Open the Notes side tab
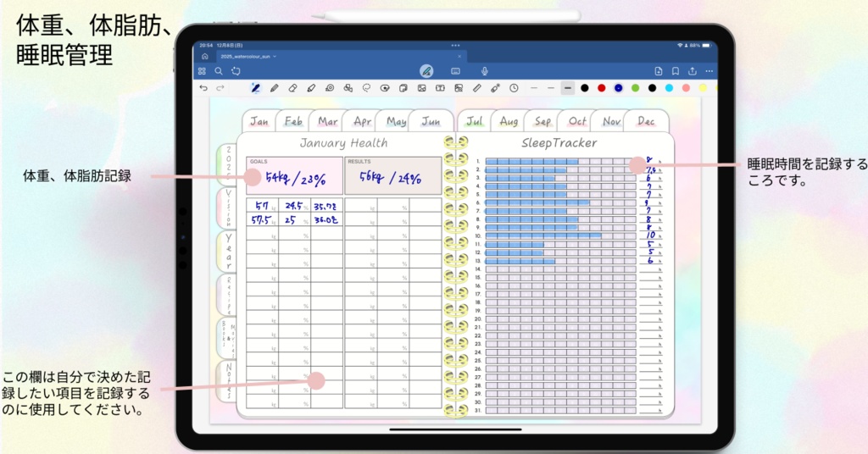Image resolution: width=868 pixels, height=454 pixels. click(x=227, y=381)
